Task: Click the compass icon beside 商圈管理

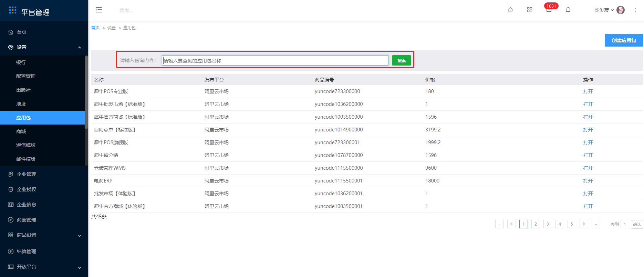Action: pos(11,220)
